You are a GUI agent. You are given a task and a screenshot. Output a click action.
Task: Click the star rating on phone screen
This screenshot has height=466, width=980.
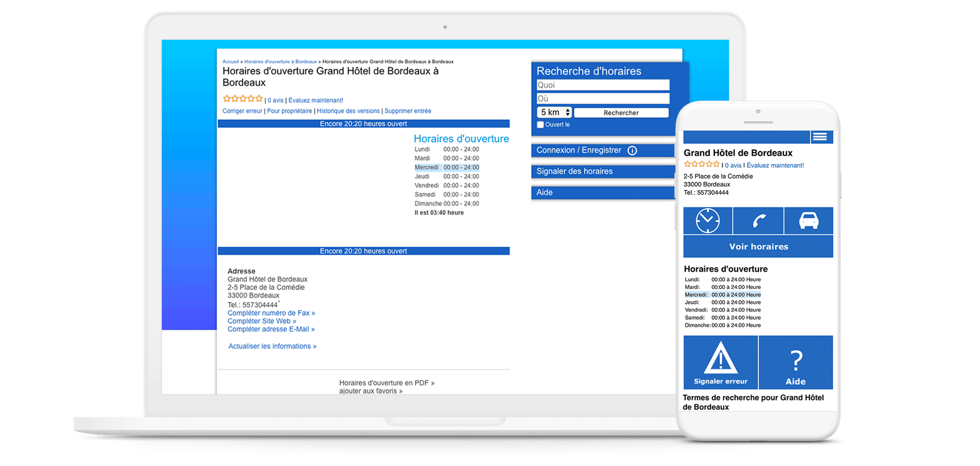point(701,164)
